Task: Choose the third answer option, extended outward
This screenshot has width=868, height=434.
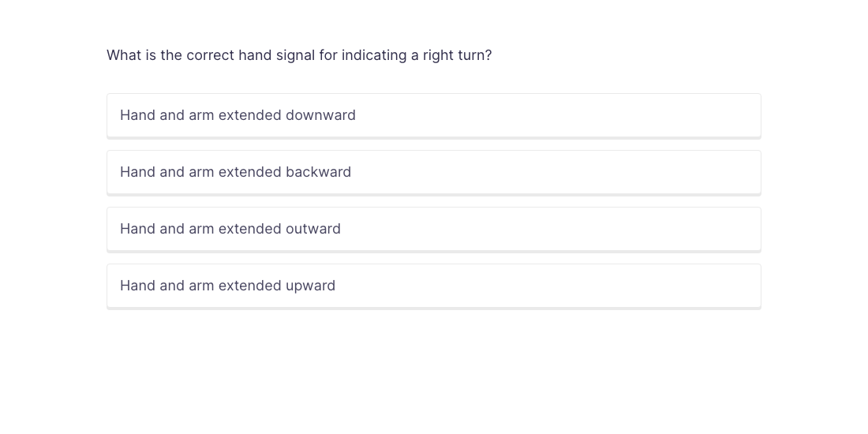Action: [433, 229]
